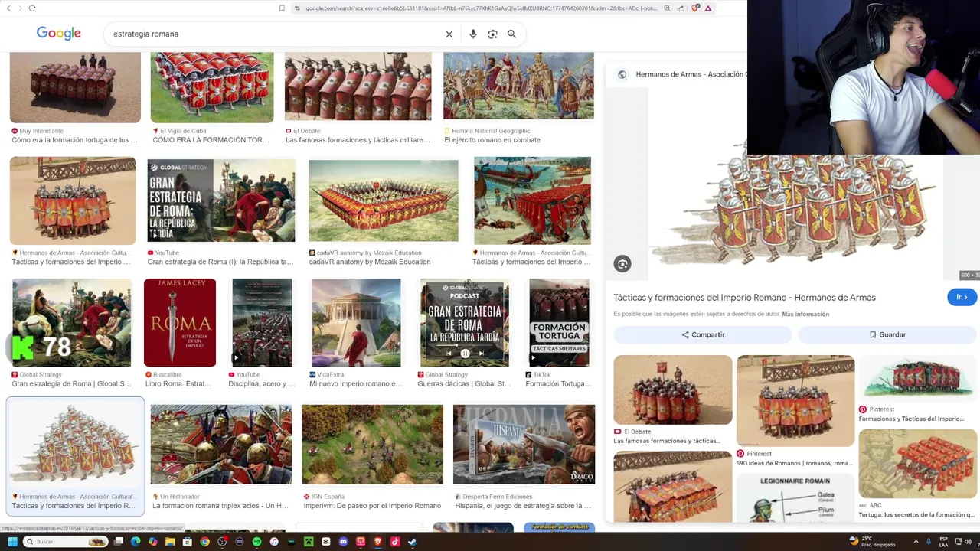
Task: Open Microsoft Store from the taskbar
Action: click(188, 542)
